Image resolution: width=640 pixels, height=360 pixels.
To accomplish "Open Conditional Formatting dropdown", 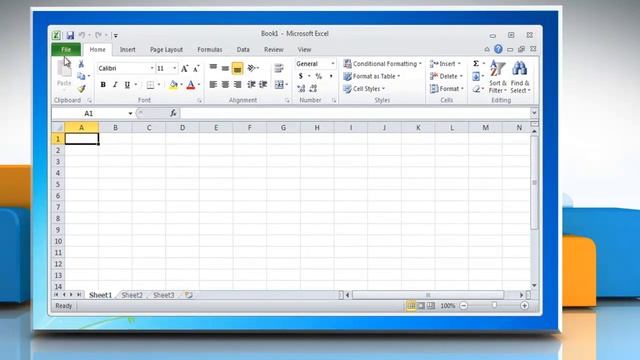I will (x=382, y=64).
